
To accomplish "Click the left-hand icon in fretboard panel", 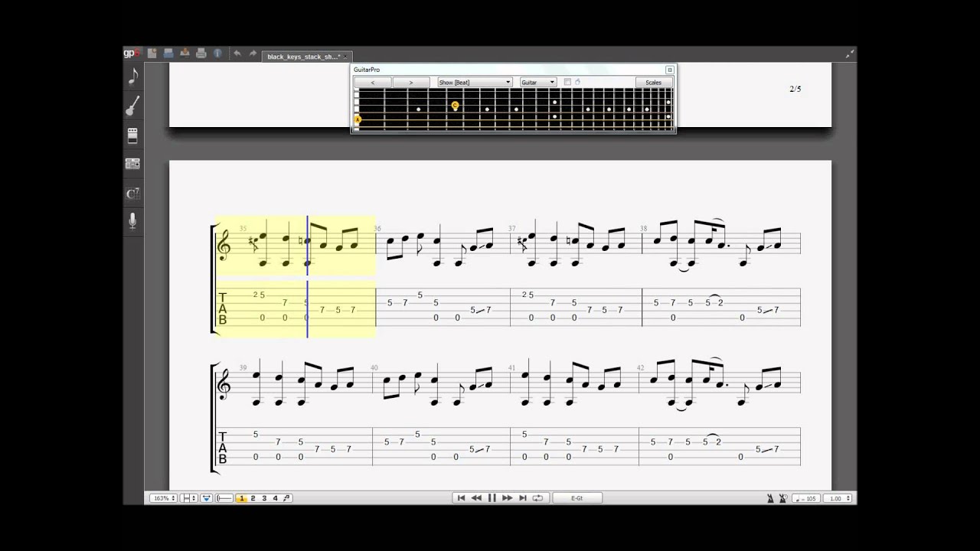I will 577,82.
